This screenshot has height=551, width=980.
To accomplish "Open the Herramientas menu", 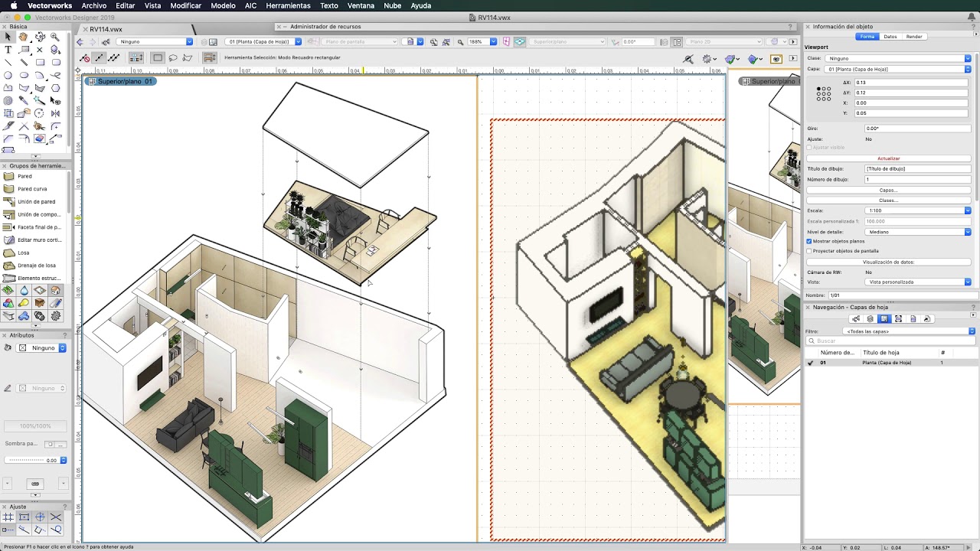I will pyautogui.click(x=288, y=5).
